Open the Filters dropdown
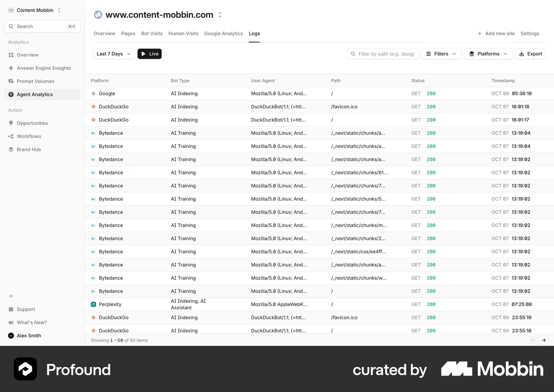Screen dimensions: 554x392 441,54
